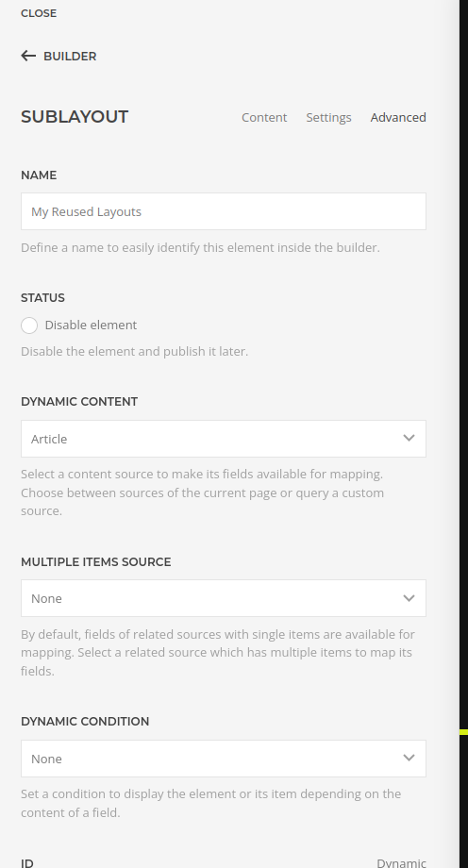468x868 pixels.
Task: Go back using the left arrow icon
Action: [x=28, y=56]
